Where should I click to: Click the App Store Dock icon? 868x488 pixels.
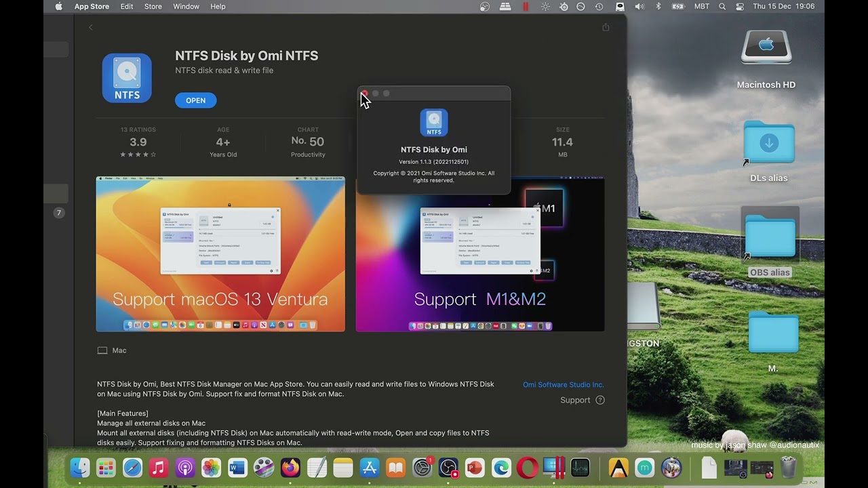pyautogui.click(x=370, y=468)
